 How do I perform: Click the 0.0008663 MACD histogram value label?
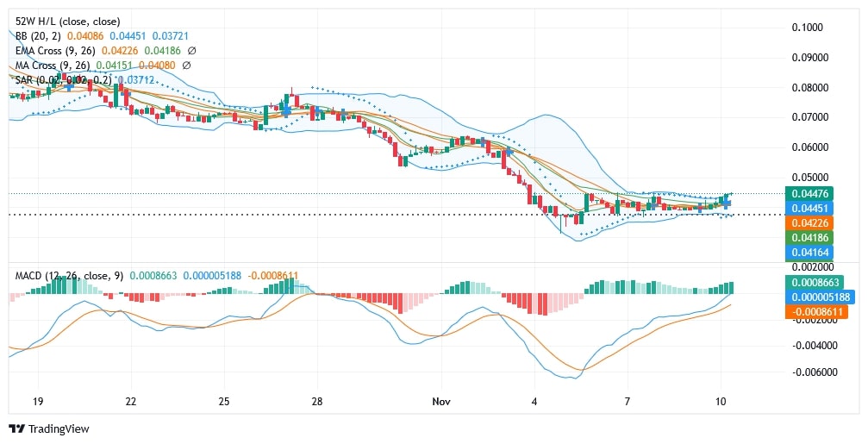point(817,282)
